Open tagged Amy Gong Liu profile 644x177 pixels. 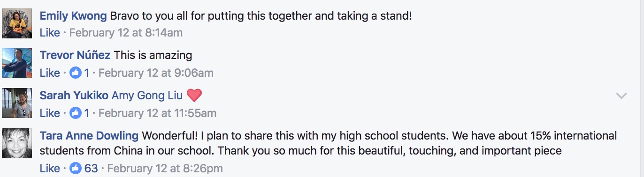pos(147,96)
